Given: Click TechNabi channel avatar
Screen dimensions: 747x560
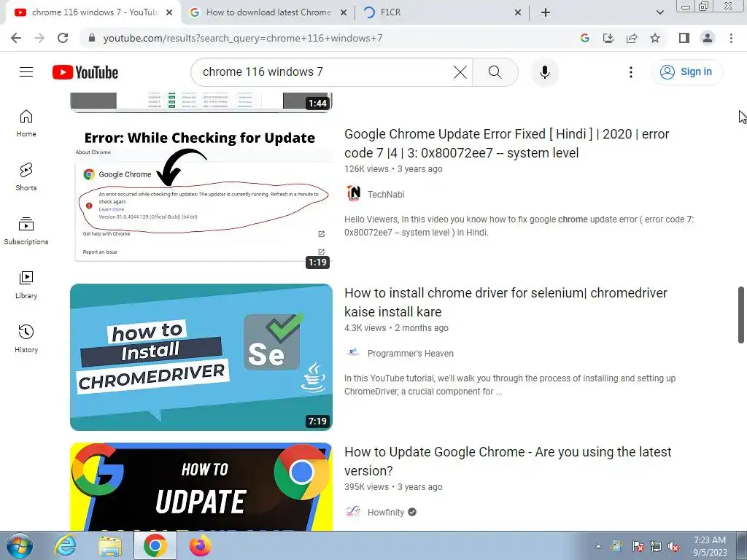Looking at the screenshot, I should [x=353, y=194].
